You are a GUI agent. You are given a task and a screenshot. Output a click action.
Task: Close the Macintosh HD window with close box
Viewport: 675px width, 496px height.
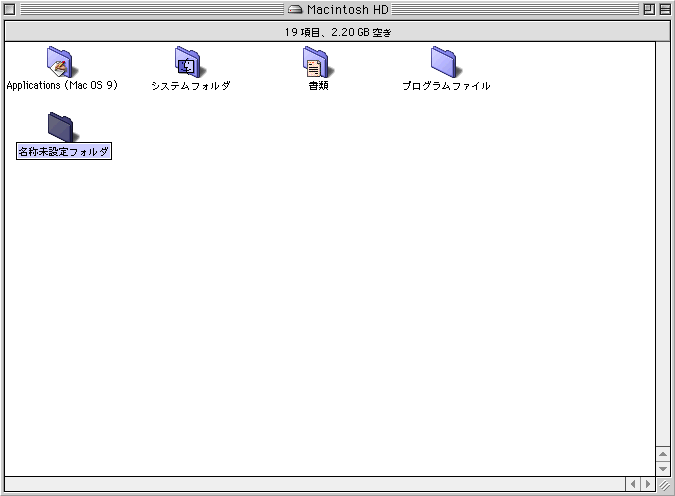tap(9, 9)
